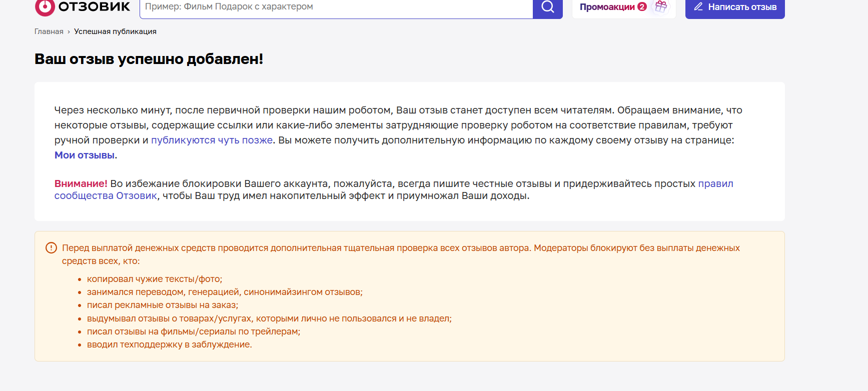Open правил сообщества Отзовик link

click(394, 189)
